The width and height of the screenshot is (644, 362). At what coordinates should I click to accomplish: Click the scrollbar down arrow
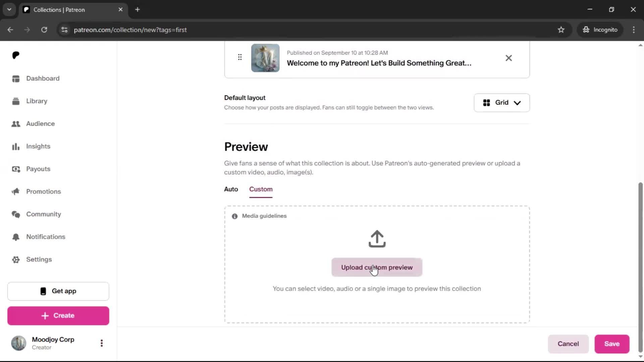pos(640,357)
